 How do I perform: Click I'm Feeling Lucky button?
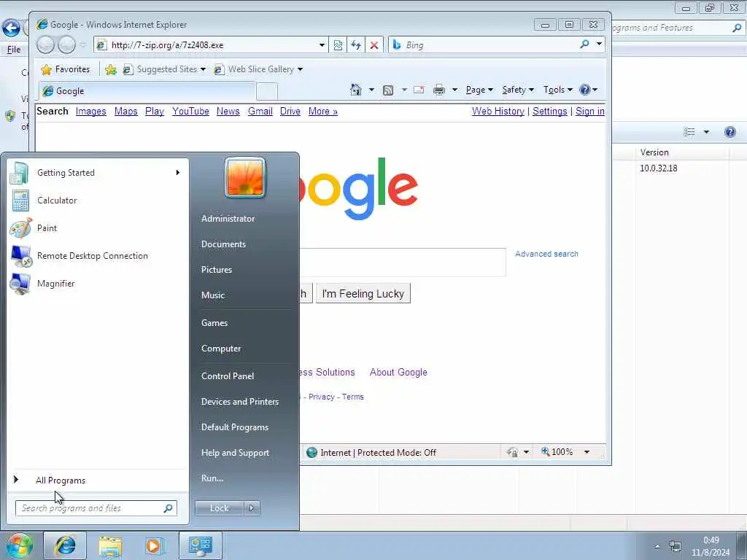tap(363, 294)
